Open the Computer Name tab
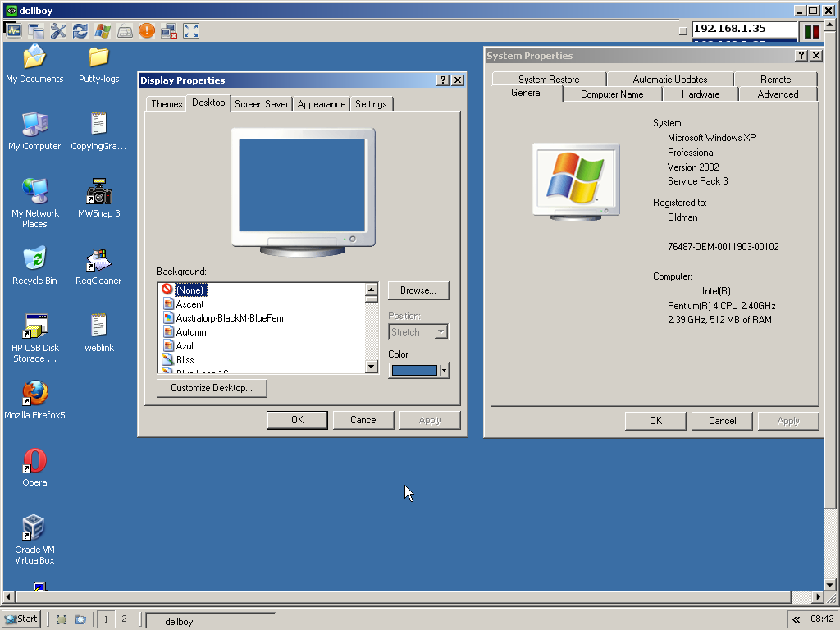Viewport: 840px width, 630px height. [x=612, y=94]
